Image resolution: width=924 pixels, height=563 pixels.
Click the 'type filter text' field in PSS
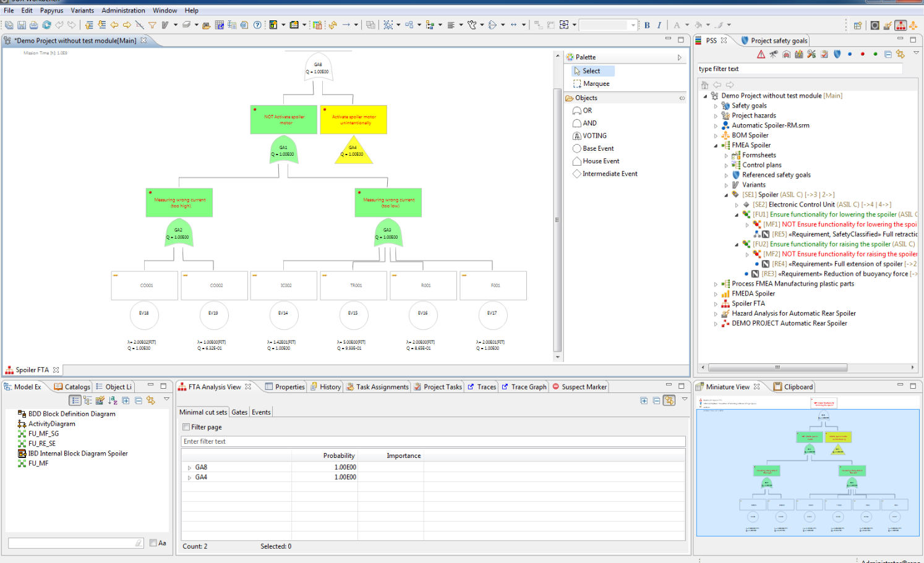(x=799, y=69)
